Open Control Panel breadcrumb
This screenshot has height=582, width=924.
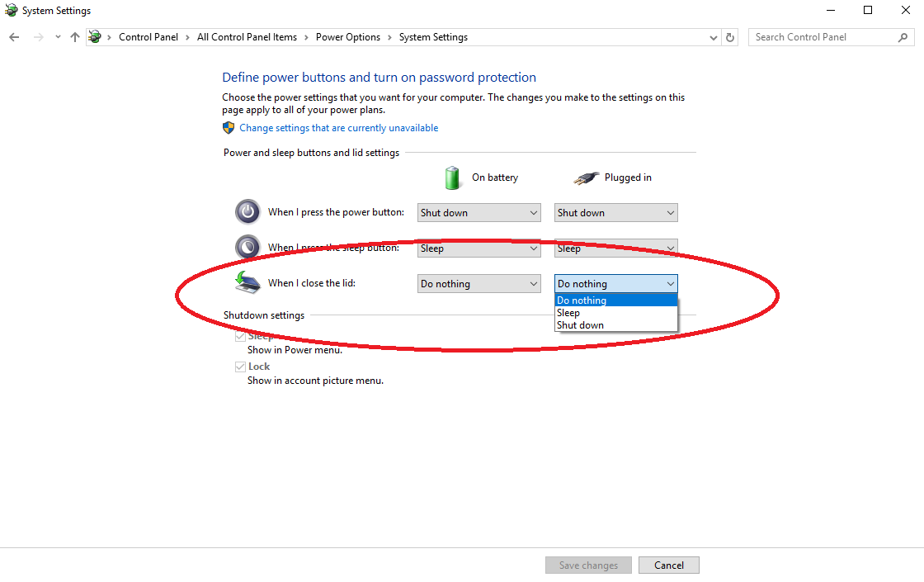pos(148,37)
